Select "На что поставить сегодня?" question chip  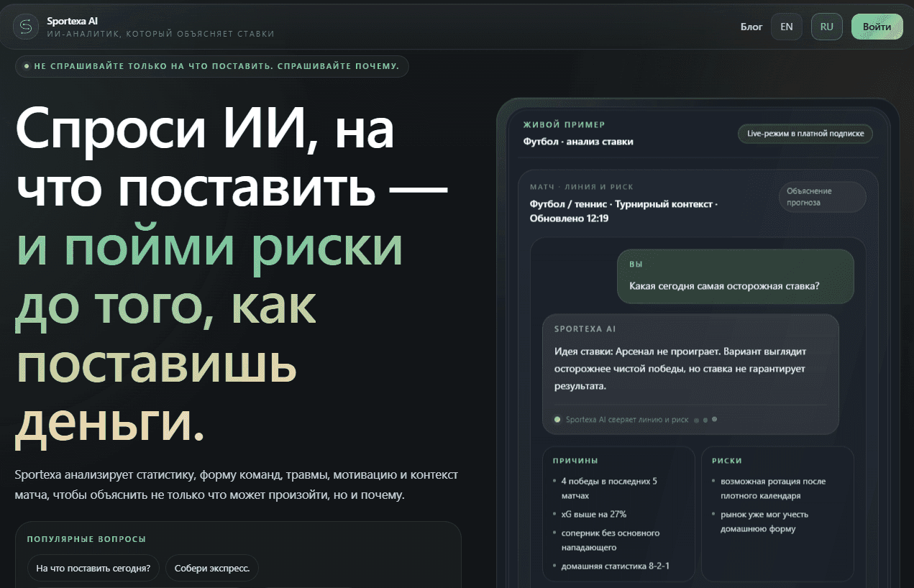93,568
